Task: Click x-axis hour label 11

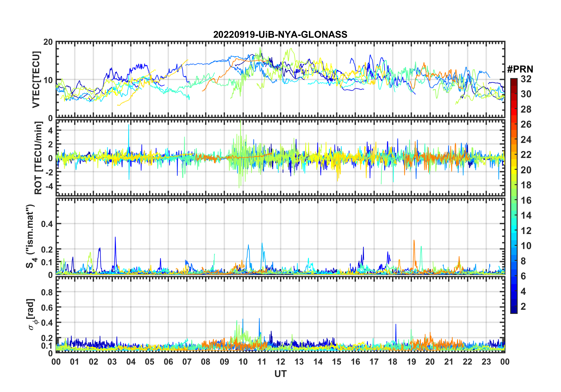Action: 262,362
